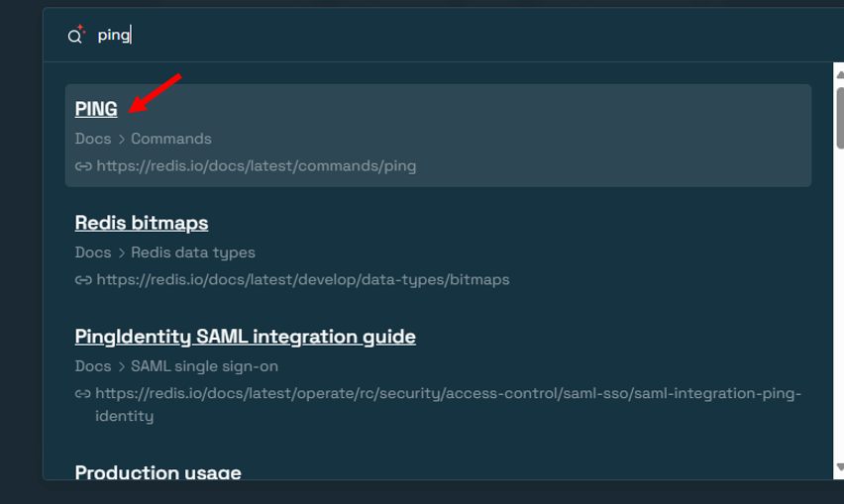The width and height of the screenshot is (844, 504).
Task: Click the scrollbar down arrow
Action: [x=839, y=467]
